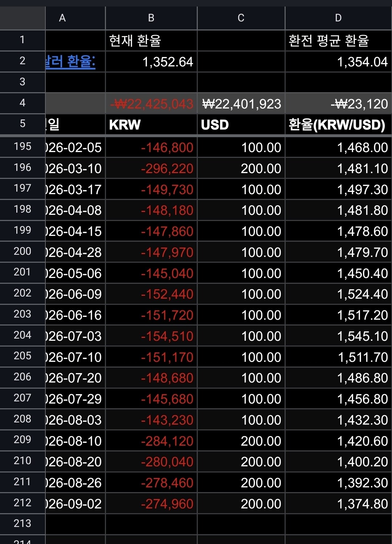Select the exchange rate cell 1,545.10
The height and width of the screenshot is (544, 392).
338,336
